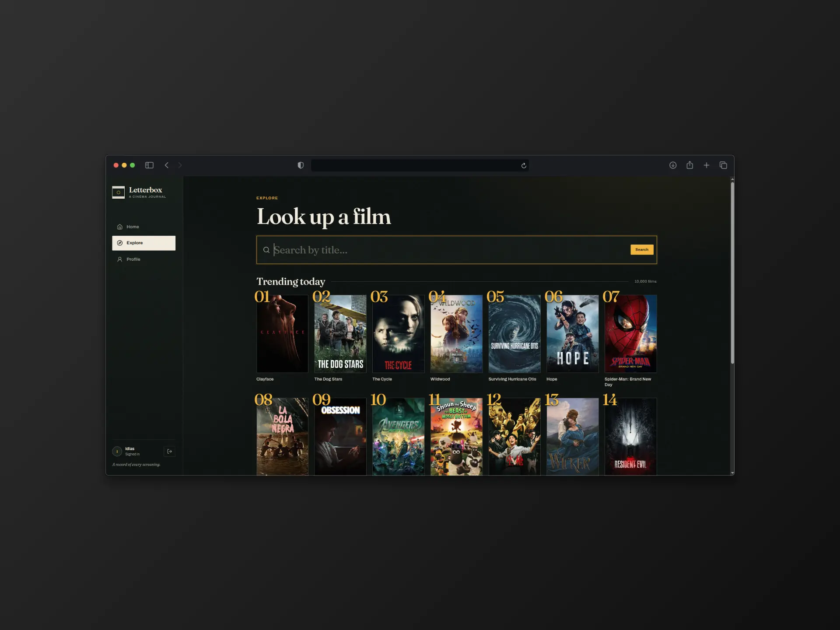Open the Resident Evil poster
Image resolution: width=840 pixels, height=630 pixels.
pos(630,436)
